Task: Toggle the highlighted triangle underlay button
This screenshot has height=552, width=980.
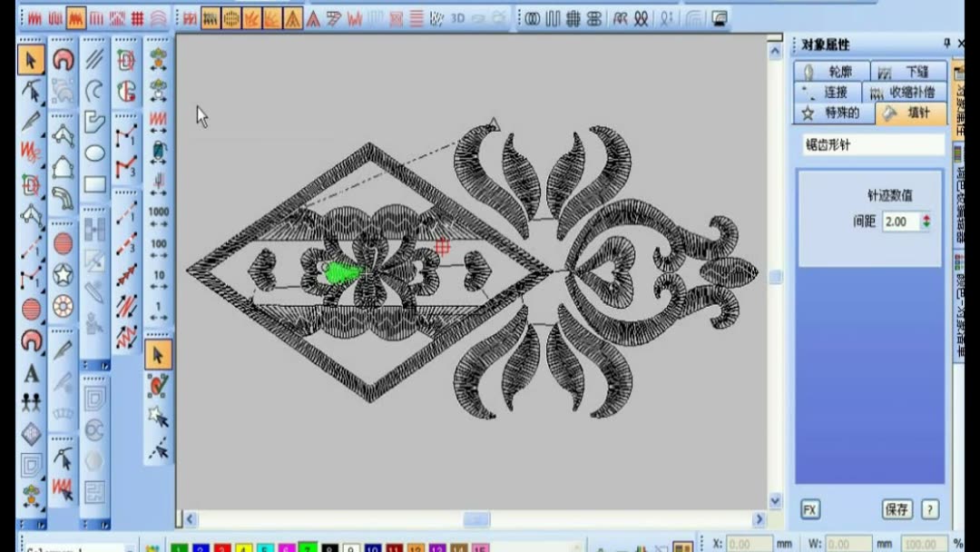Action: (293, 18)
